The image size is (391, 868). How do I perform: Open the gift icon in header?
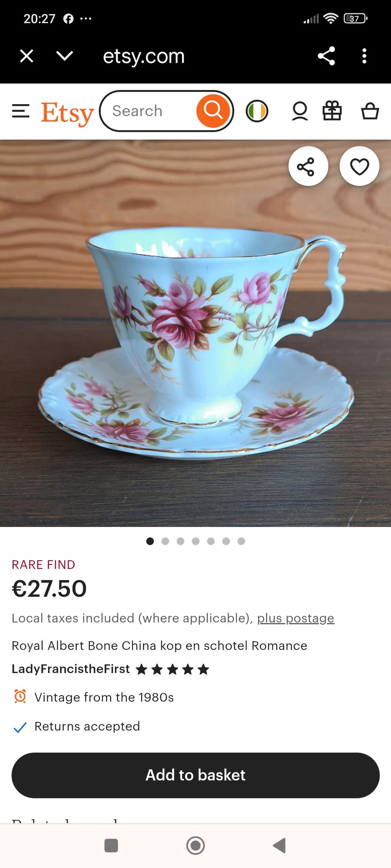click(x=332, y=111)
